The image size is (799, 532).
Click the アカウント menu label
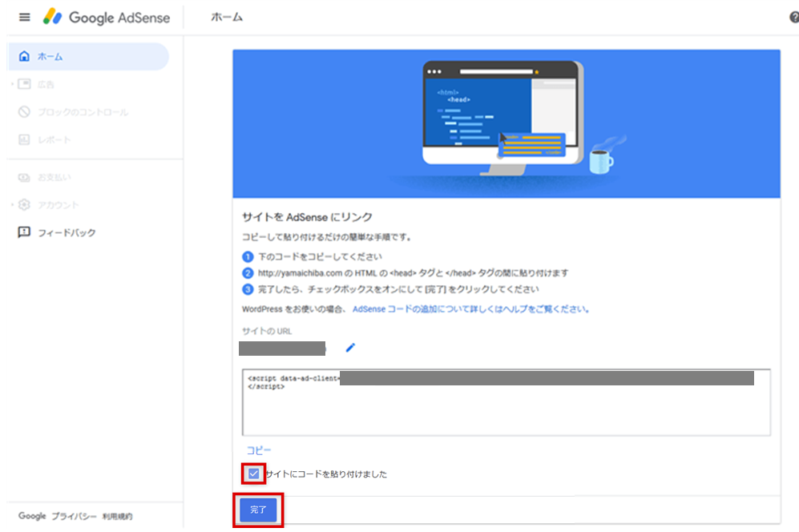pyautogui.click(x=58, y=205)
